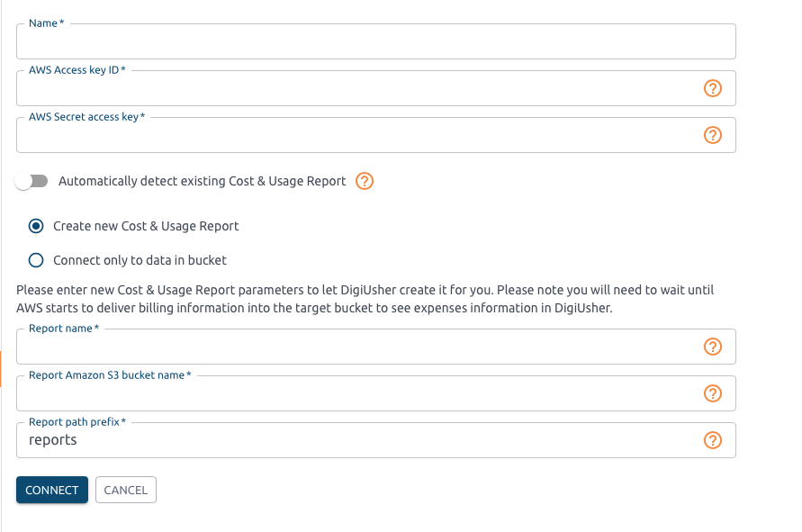Open help icon for Report name
Viewport: 802px width, 532px height.
tap(713, 347)
